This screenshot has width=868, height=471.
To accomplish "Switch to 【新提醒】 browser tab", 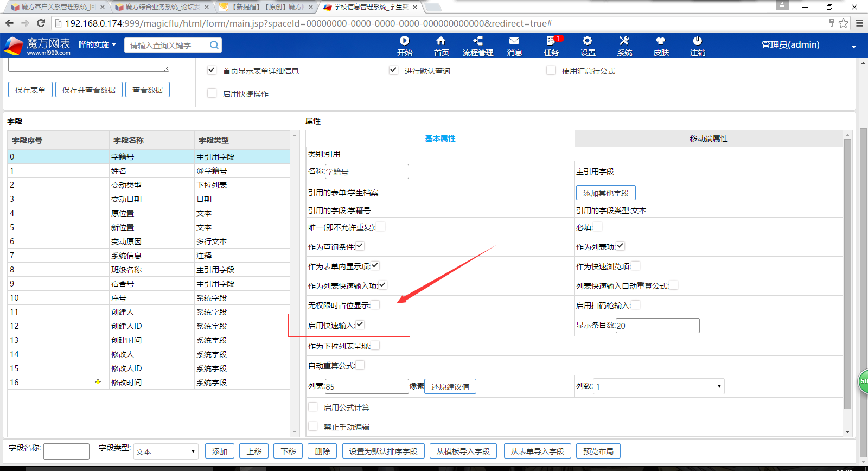I will click(266, 7).
